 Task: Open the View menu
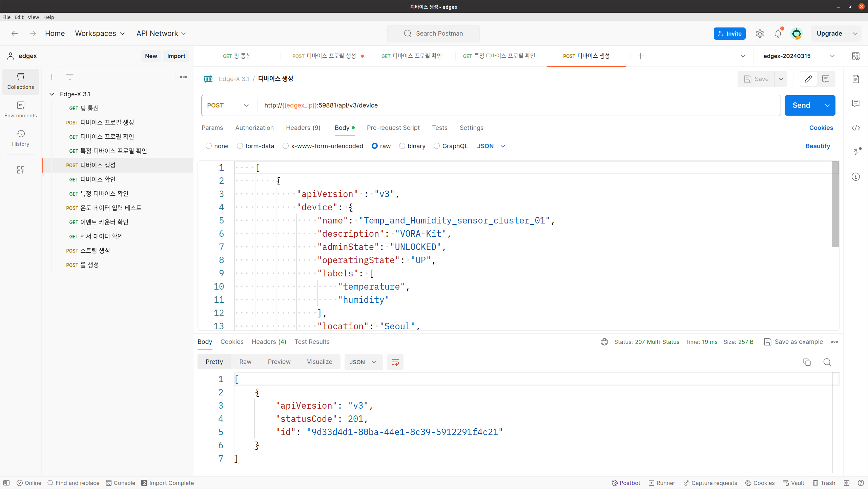tap(33, 17)
